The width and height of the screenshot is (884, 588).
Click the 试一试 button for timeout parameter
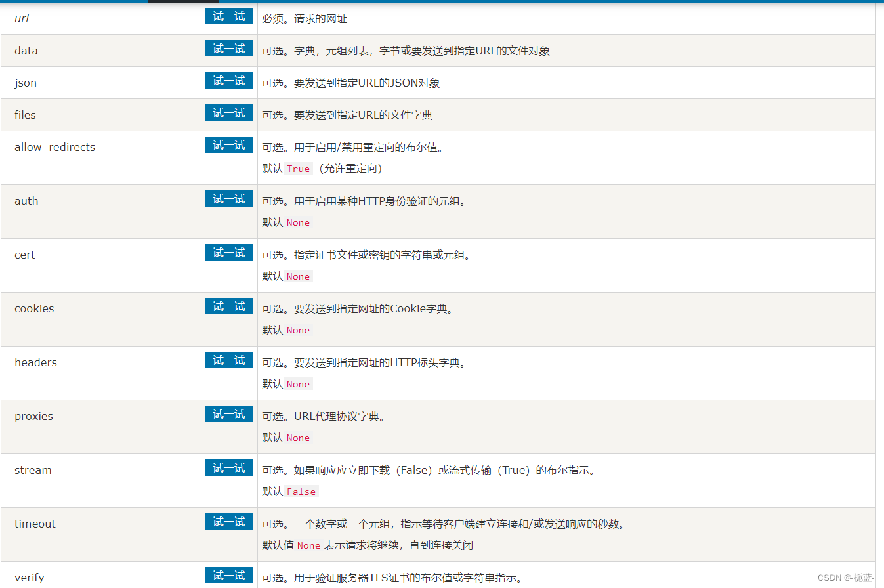tap(228, 521)
